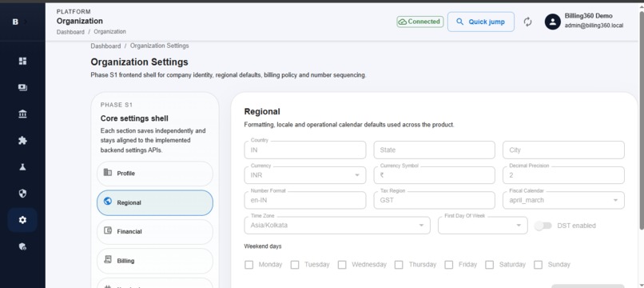
Task: Click the Quick jump button
Action: (480, 22)
